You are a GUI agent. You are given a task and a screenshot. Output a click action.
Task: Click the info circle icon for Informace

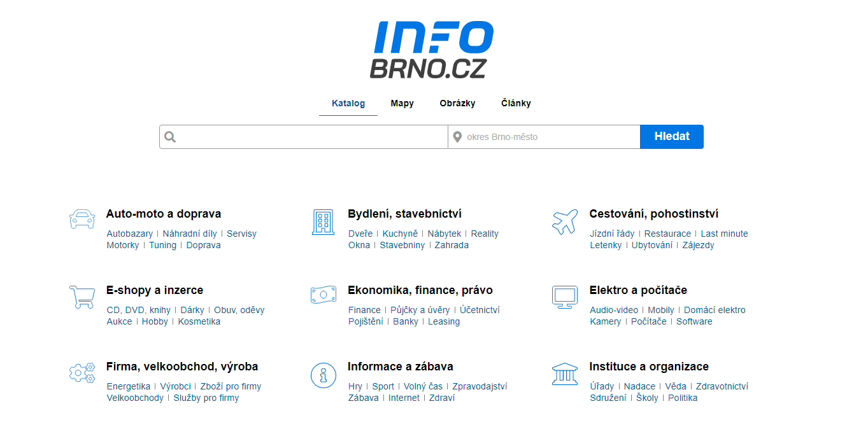[323, 375]
